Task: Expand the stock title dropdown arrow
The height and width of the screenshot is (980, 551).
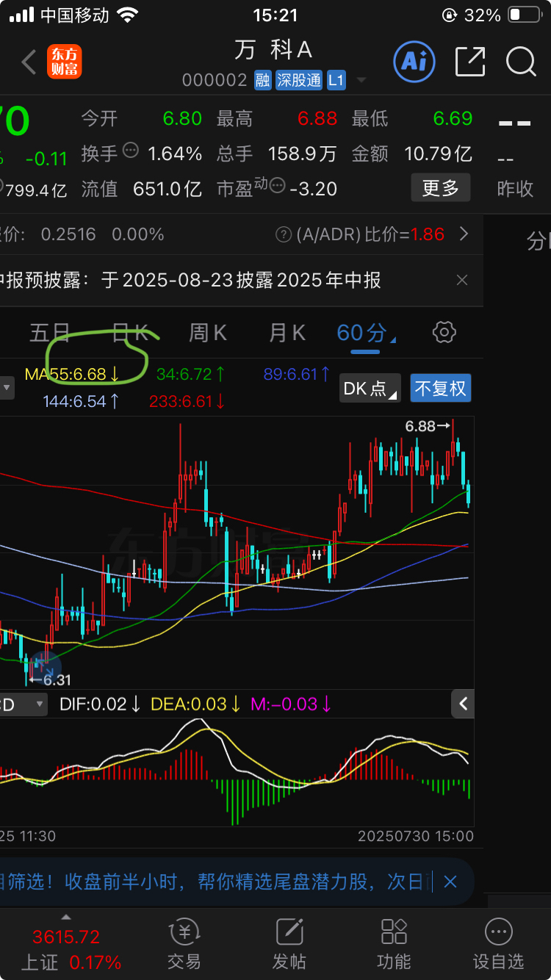Action: [x=360, y=81]
